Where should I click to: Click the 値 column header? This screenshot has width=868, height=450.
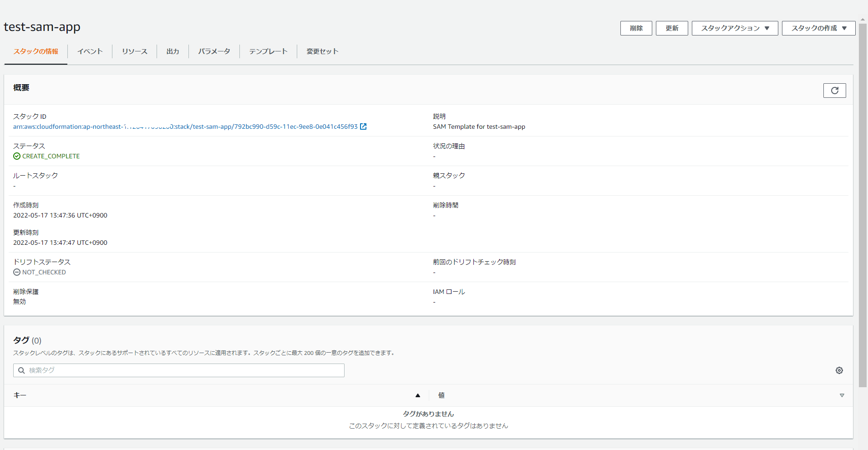coord(441,395)
